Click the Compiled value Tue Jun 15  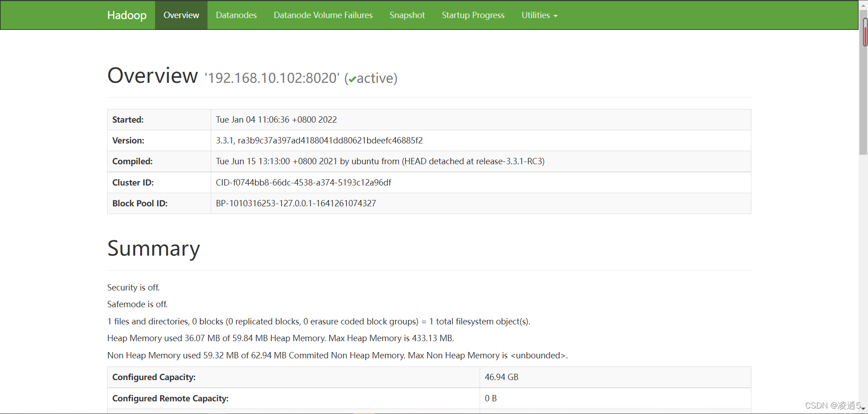pos(380,161)
